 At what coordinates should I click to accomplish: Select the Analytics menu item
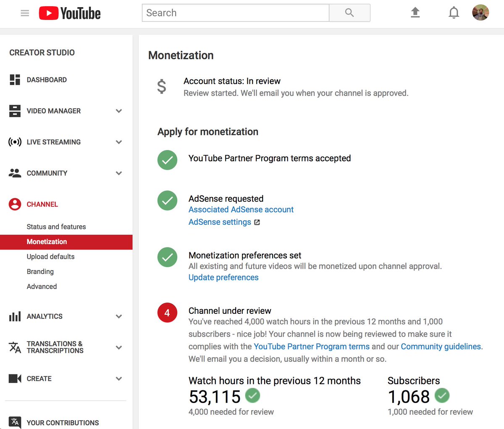pos(45,316)
